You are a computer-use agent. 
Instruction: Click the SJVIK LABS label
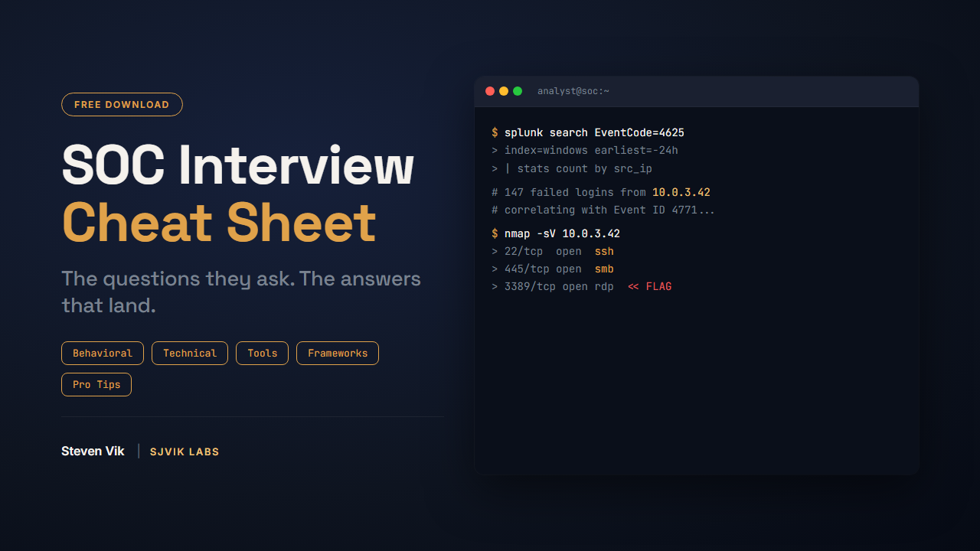(185, 452)
